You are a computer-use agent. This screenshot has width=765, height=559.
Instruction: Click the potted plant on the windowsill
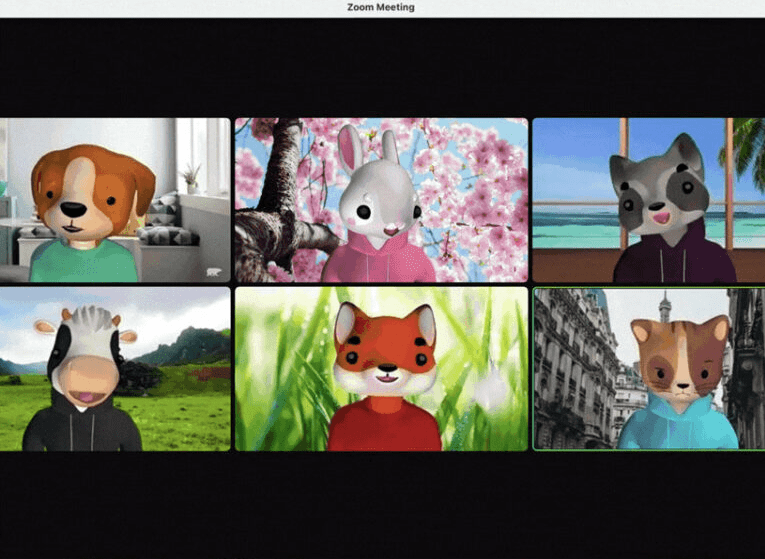pyautogui.click(x=191, y=180)
